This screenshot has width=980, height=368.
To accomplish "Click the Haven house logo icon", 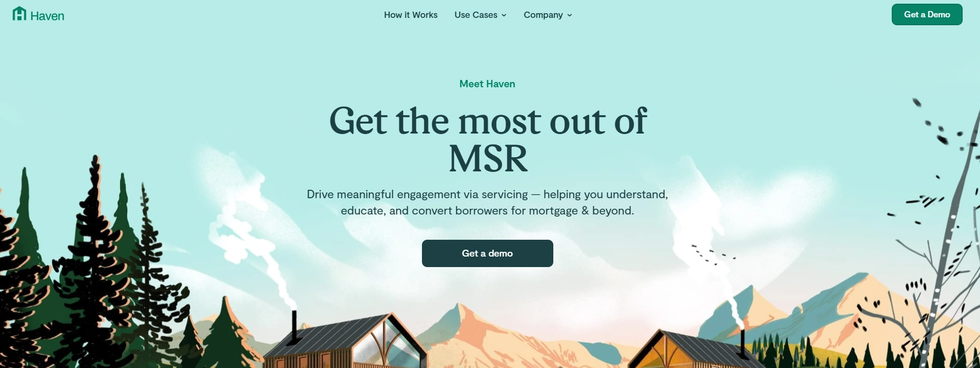I will click(x=19, y=14).
